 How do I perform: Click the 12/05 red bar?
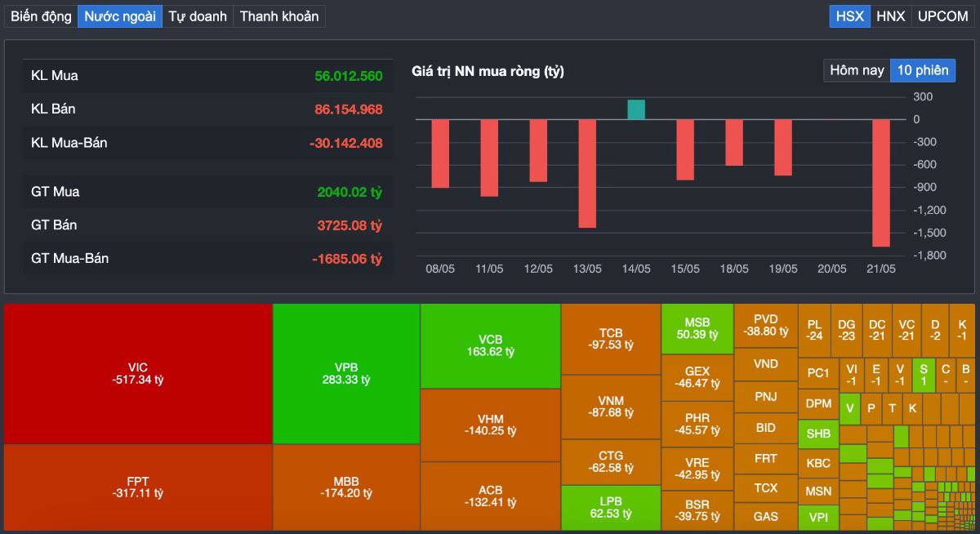click(x=538, y=150)
